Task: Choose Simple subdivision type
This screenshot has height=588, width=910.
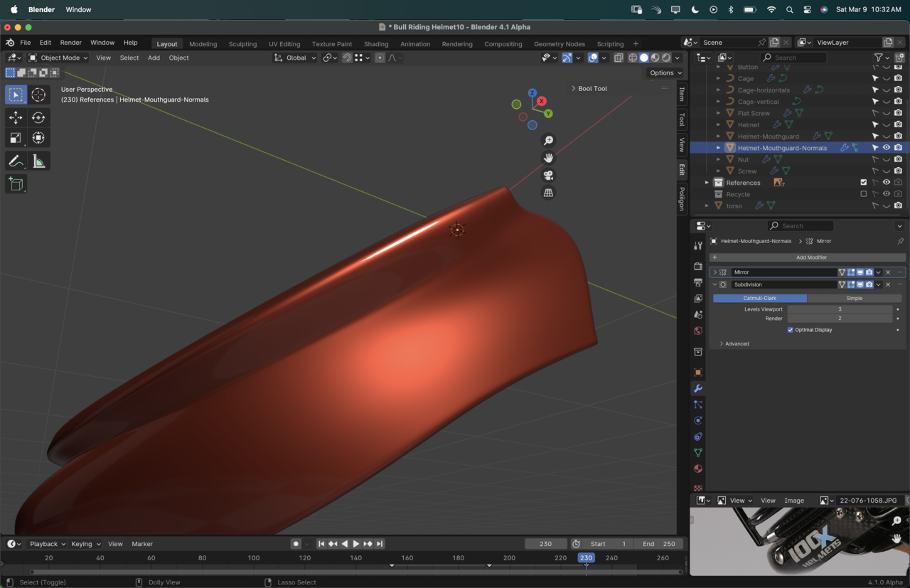Action: 854,299
